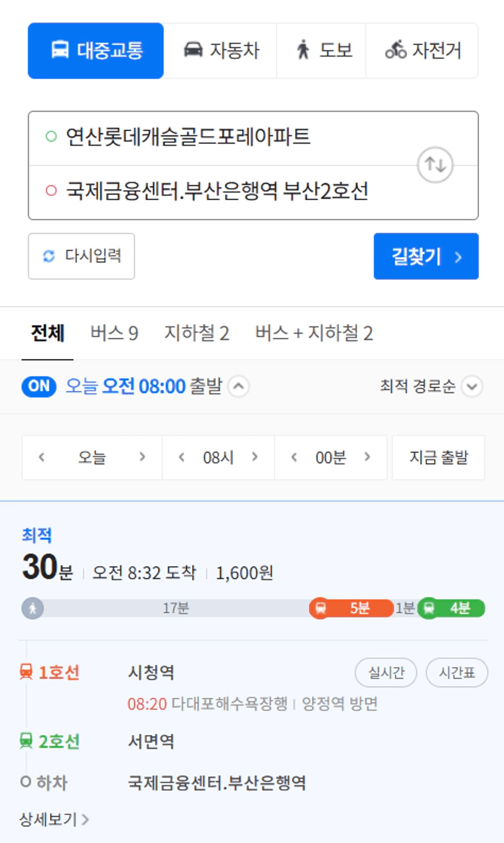The width and height of the screenshot is (504, 843).
Task: Click the 길찾기 search button
Action: pyautogui.click(x=426, y=256)
